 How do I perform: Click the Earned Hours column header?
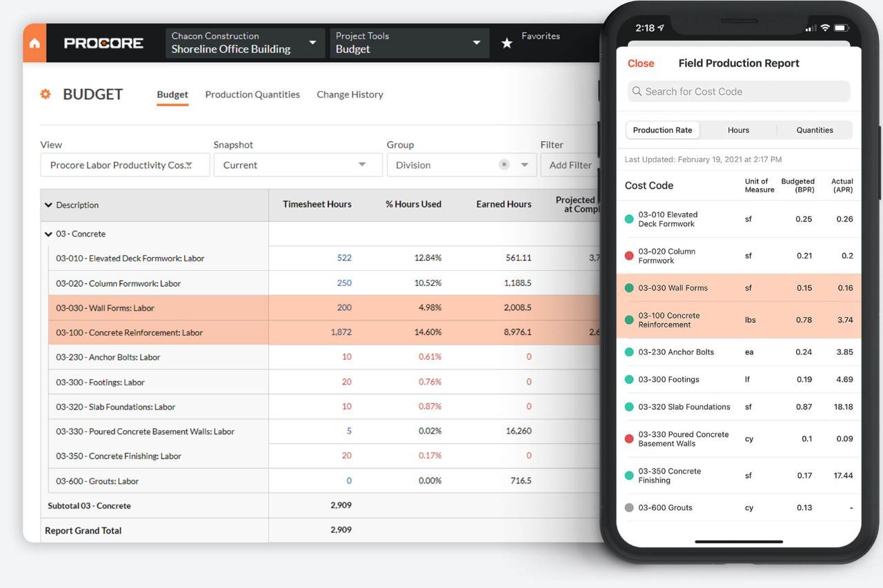coord(504,204)
